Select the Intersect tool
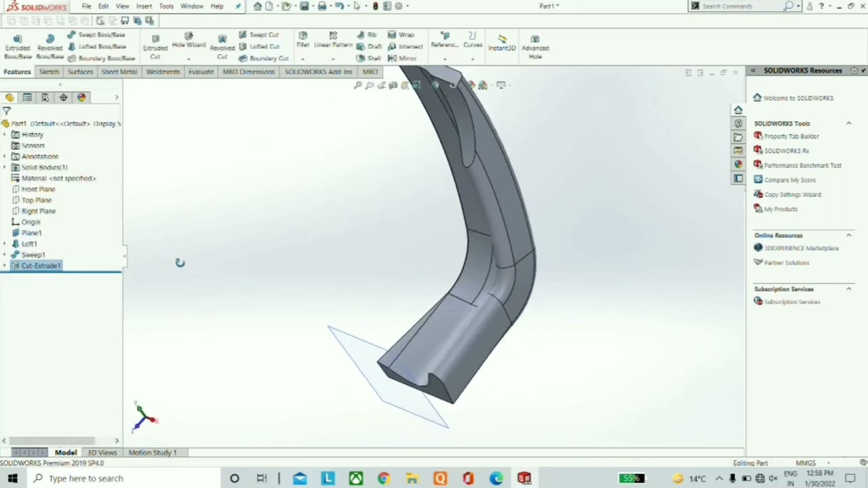 (405, 46)
